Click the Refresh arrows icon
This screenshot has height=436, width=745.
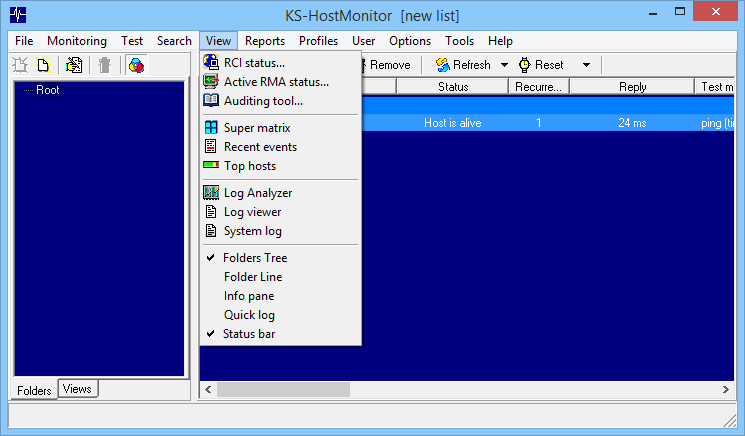pos(443,65)
